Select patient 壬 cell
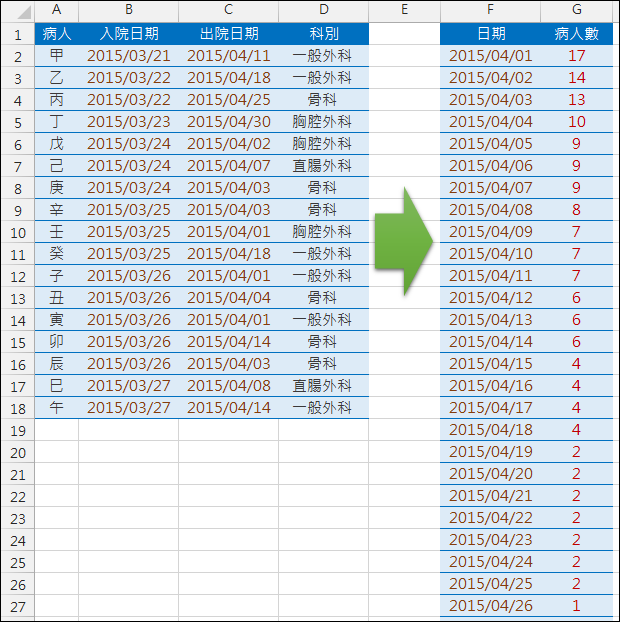The image size is (620, 622). click(x=56, y=232)
